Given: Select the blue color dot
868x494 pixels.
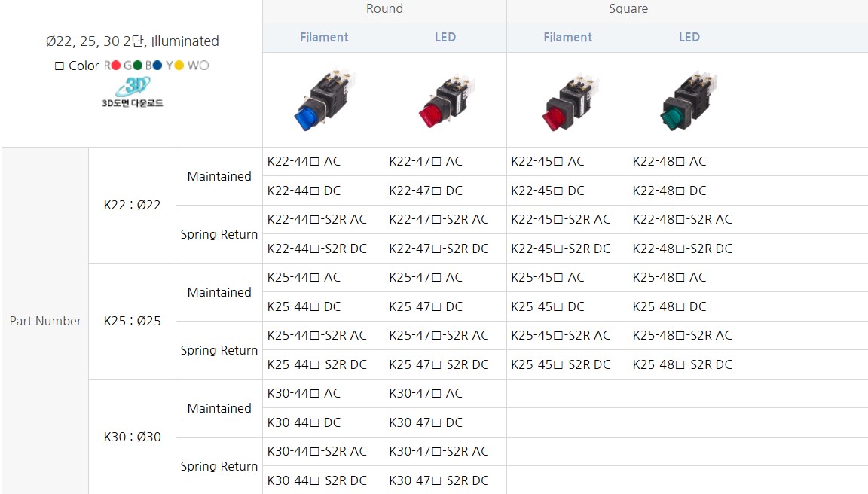Looking at the screenshot, I should pos(157,66).
